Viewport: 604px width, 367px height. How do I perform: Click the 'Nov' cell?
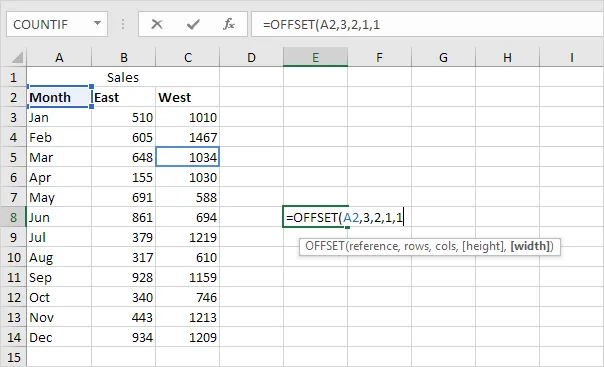[x=59, y=317]
